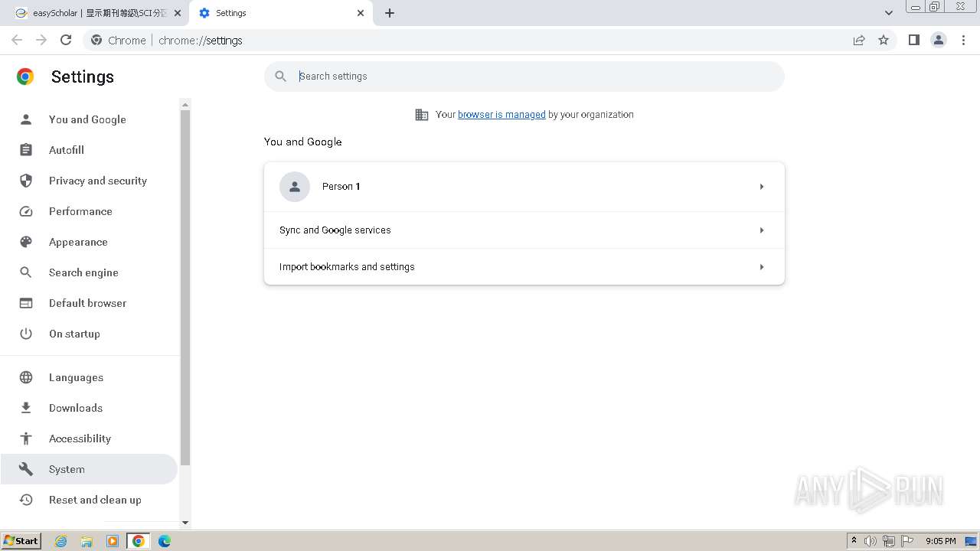Open the Performance section

[x=80, y=211]
